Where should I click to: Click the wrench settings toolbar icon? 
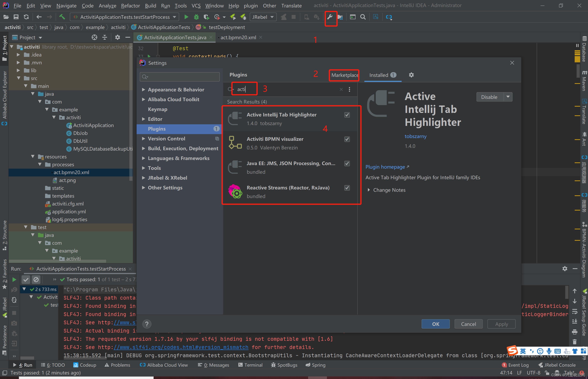(x=330, y=16)
